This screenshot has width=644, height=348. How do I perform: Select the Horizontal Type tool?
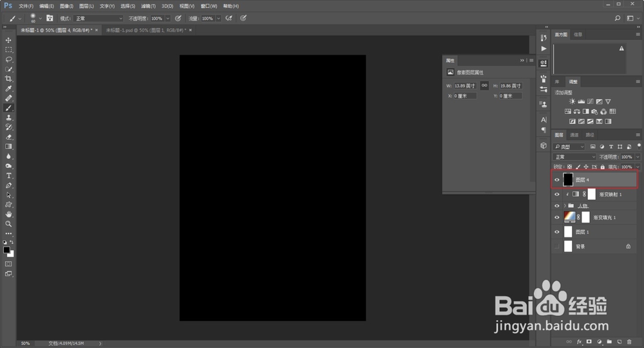click(x=8, y=176)
